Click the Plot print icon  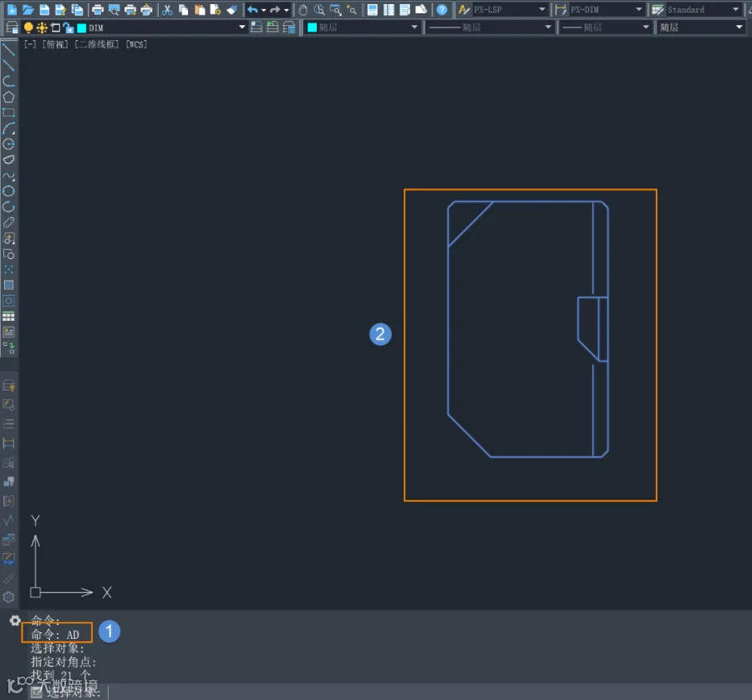[x=98, y=9]
